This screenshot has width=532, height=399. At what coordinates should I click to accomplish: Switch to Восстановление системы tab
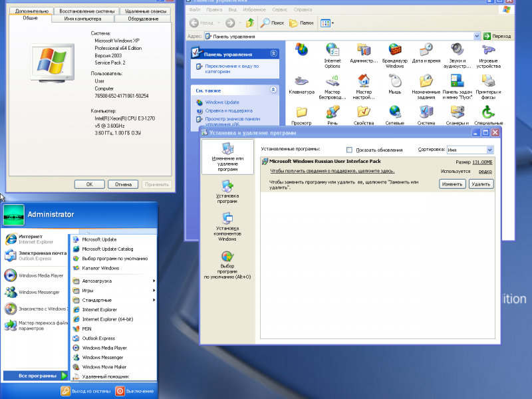click(x=87, y=11)
